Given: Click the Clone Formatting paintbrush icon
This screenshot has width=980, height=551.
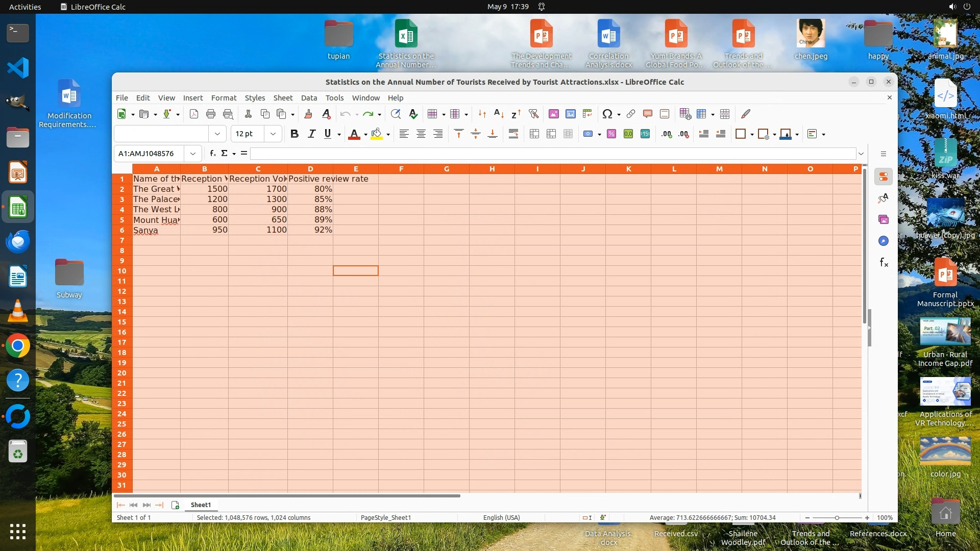Looking at the screenshot, I should tap(308, 114).
